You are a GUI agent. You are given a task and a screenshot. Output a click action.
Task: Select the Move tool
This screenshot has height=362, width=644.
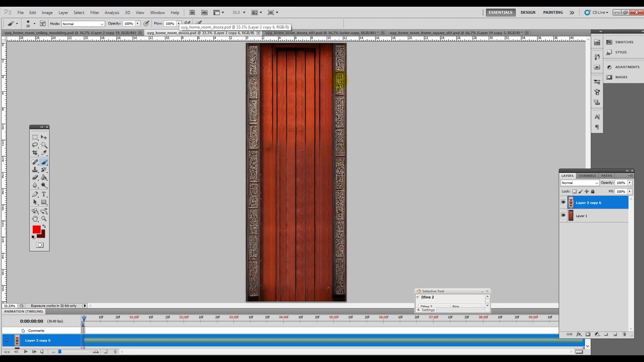pos(44,137)
